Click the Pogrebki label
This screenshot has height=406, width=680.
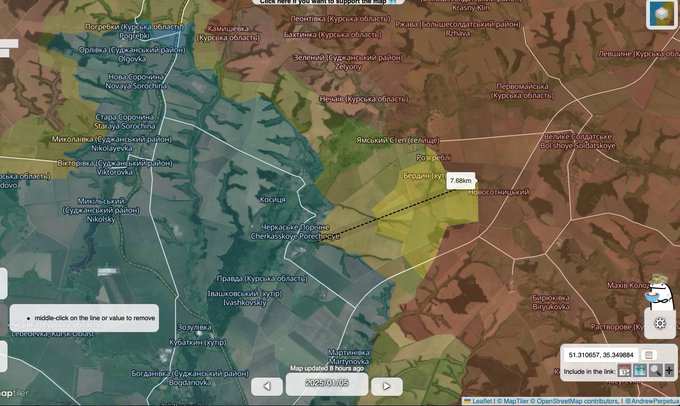tap(134, 36)
